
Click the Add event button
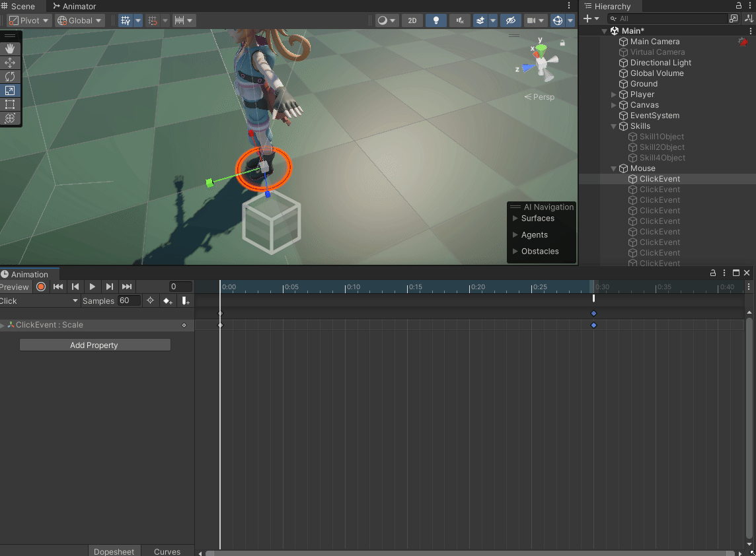186,300
